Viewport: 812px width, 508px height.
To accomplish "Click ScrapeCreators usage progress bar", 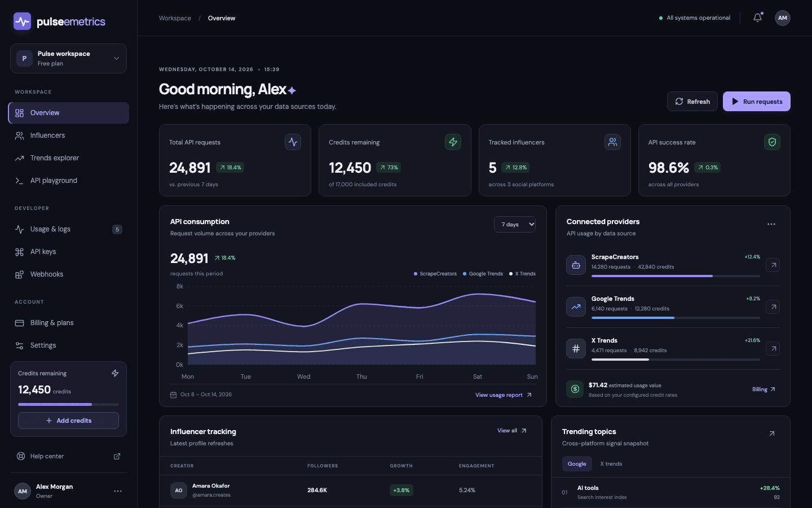I will (676, 276).
